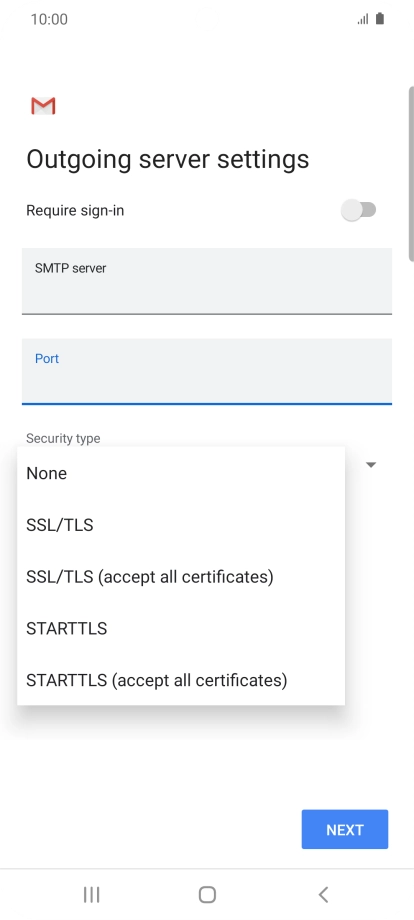Open the recent apps navigation button
The image size is (414, 920).
[91, 894]
